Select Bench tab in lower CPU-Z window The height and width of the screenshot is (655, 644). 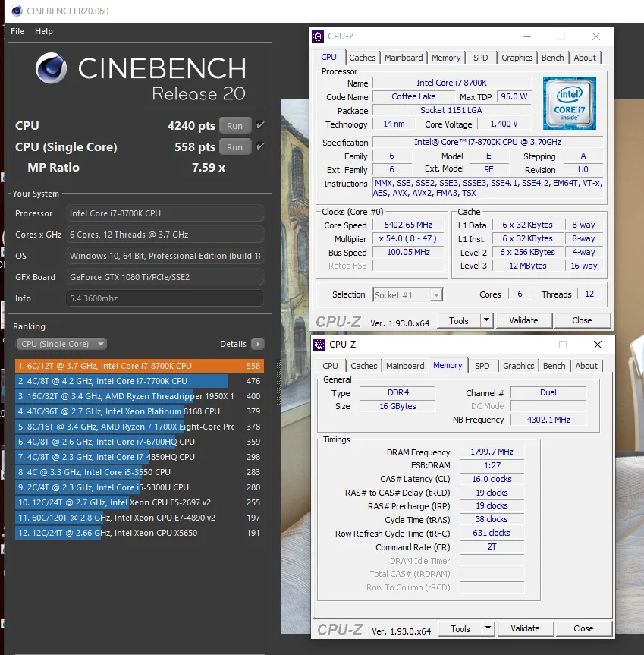point(554,366)
